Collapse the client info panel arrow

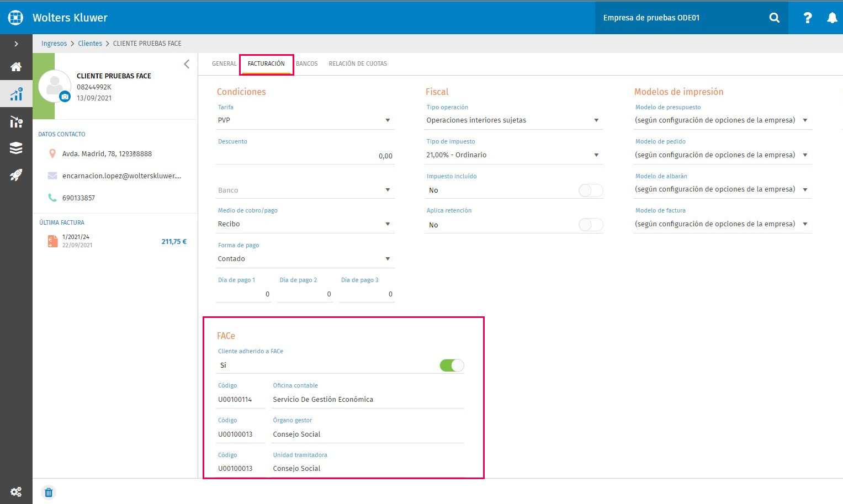(187, 64)
